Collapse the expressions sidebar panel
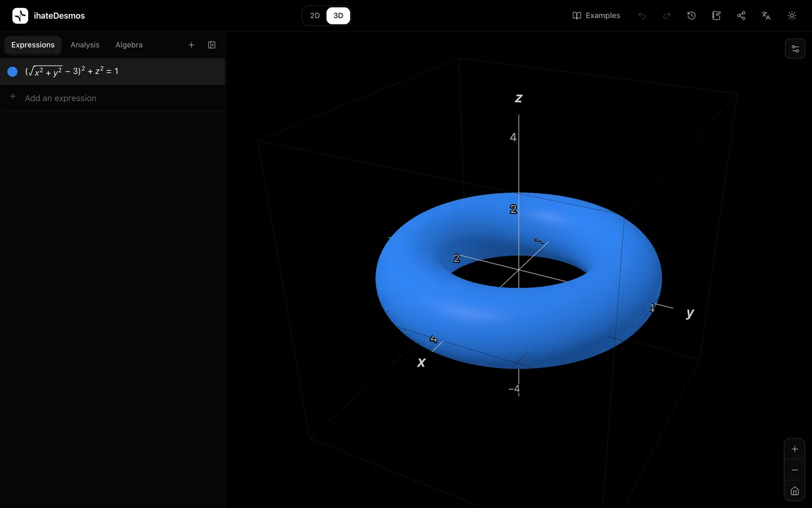This screenshot has height=508, width=812. [x=211, y=45]
